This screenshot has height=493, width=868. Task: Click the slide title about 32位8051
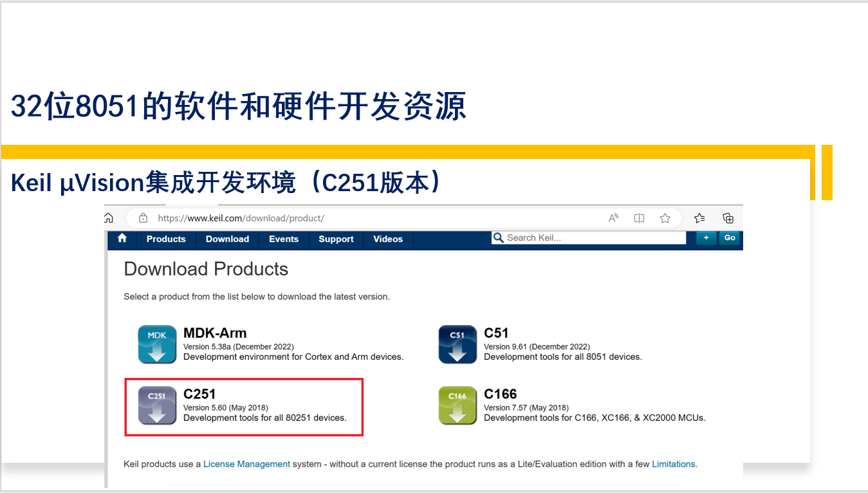[239, 106]
